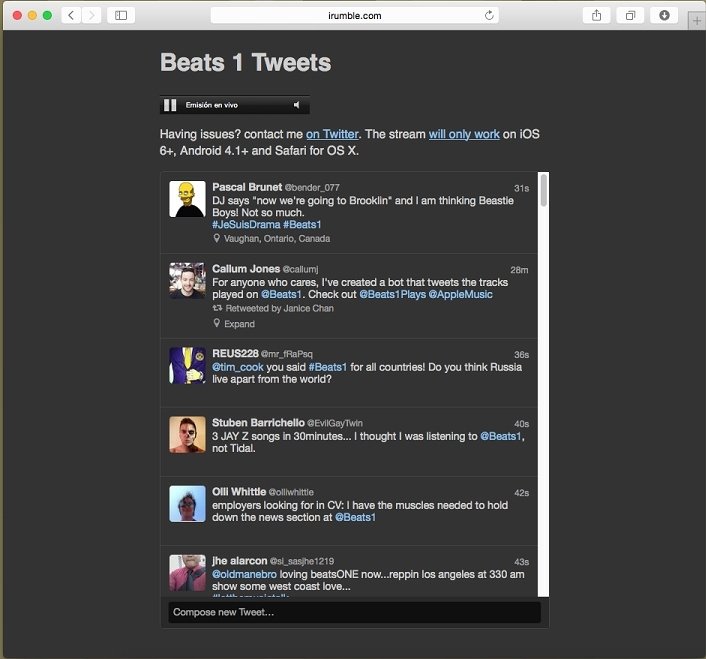Screen dimensions: 706x659
Task: Open Stuben Barrichello's avatar thumbnail
Action: point(187,434)
